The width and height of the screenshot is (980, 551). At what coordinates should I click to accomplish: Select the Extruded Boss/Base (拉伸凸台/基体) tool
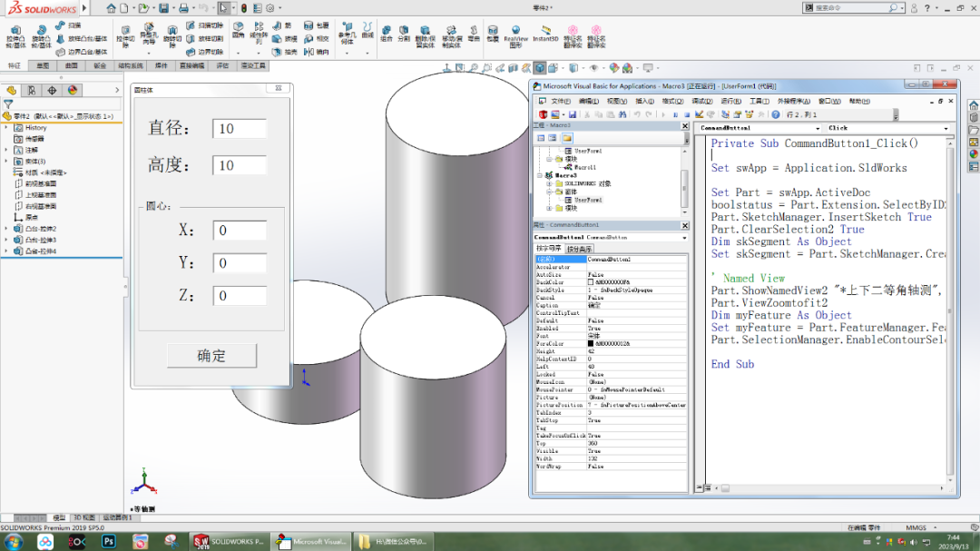click(x=15, y=36)
